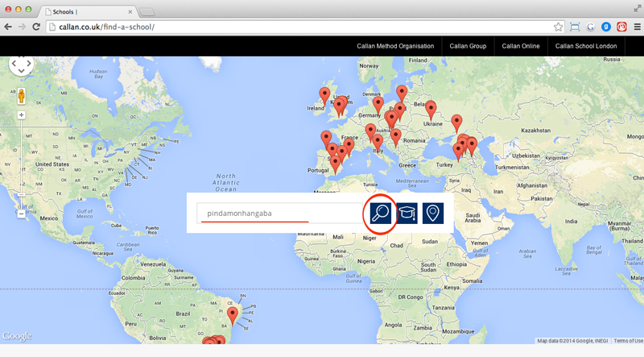Screen dimensions: 644x357
Task: Open the Callan School London link
Action: 586,46
